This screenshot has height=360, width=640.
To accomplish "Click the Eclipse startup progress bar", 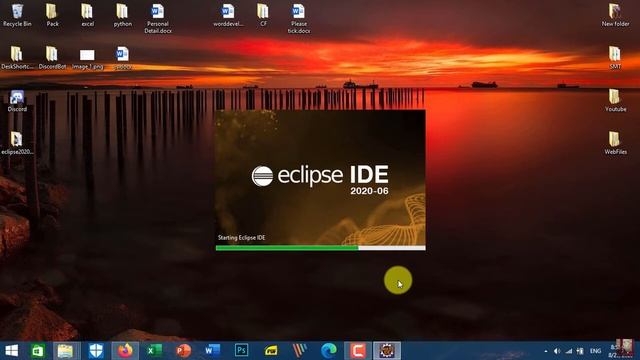I will click(x=320, y=248).
